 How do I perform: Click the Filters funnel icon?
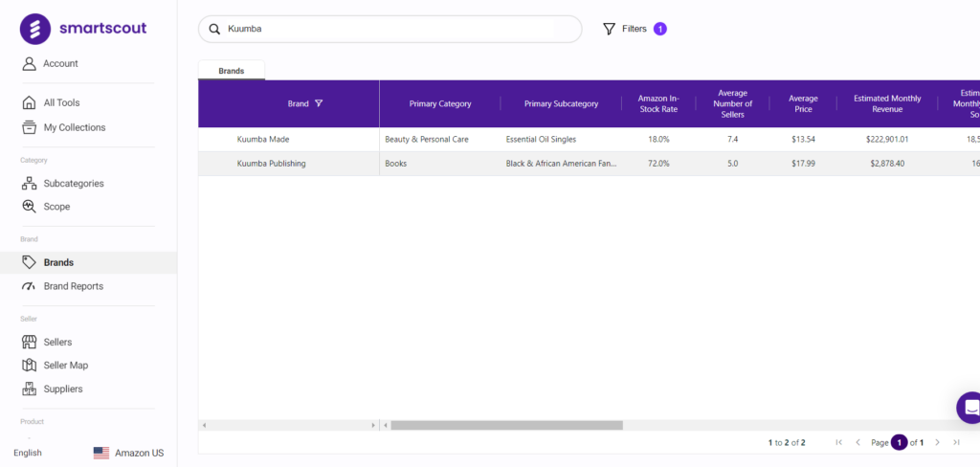(x=609, y=29)
